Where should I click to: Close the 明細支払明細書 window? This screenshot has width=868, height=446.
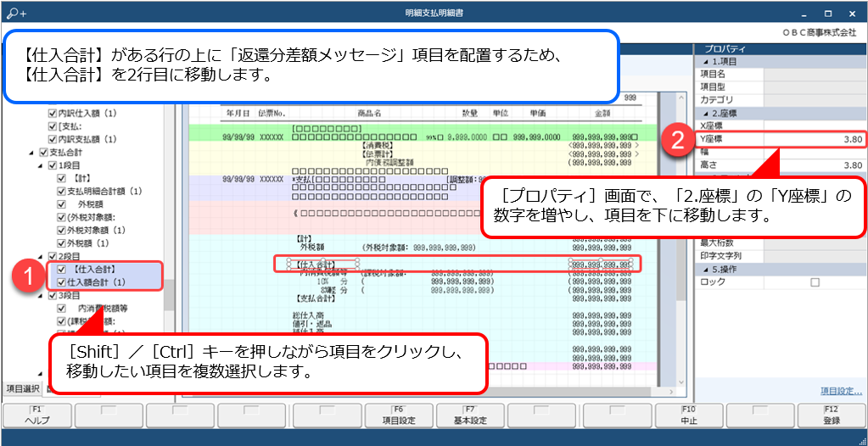(853, 13)
